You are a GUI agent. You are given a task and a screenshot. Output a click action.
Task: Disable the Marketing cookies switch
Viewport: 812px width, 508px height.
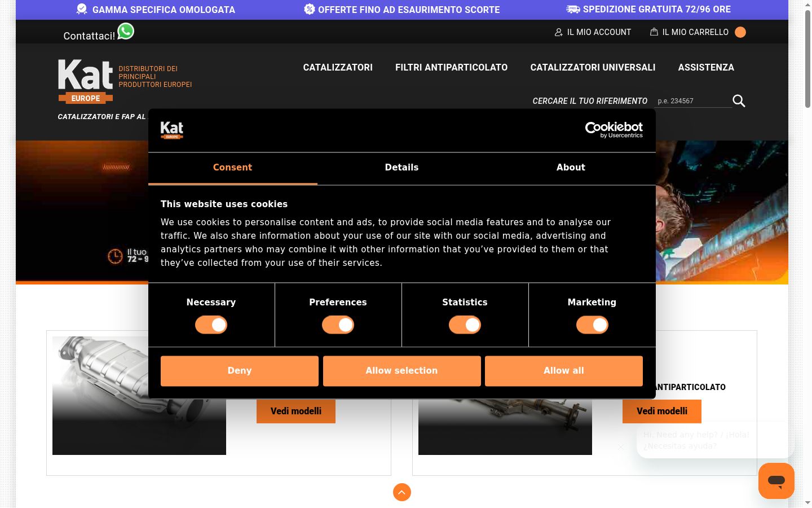coord(592,325)
